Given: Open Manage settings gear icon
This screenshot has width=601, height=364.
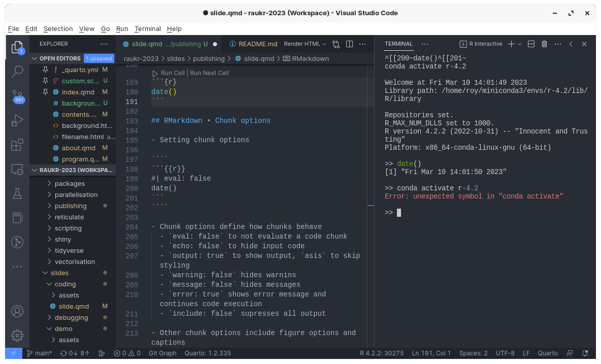Looking at the screenshot, I should point(17,335).
